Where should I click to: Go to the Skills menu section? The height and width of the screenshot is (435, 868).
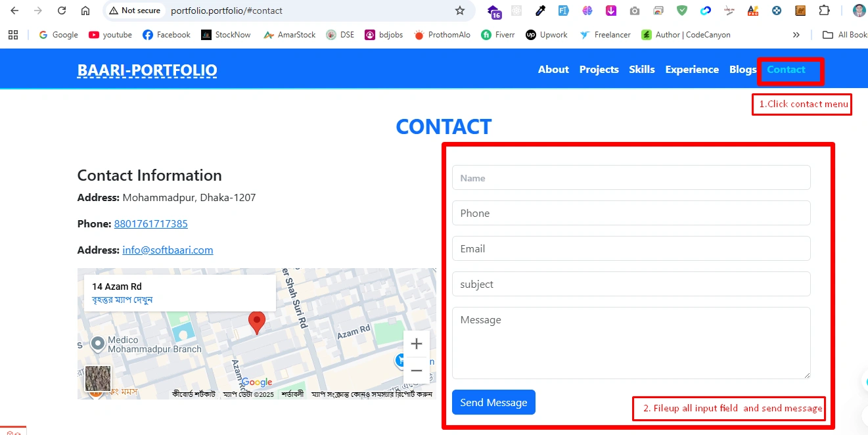coord(641,70)
